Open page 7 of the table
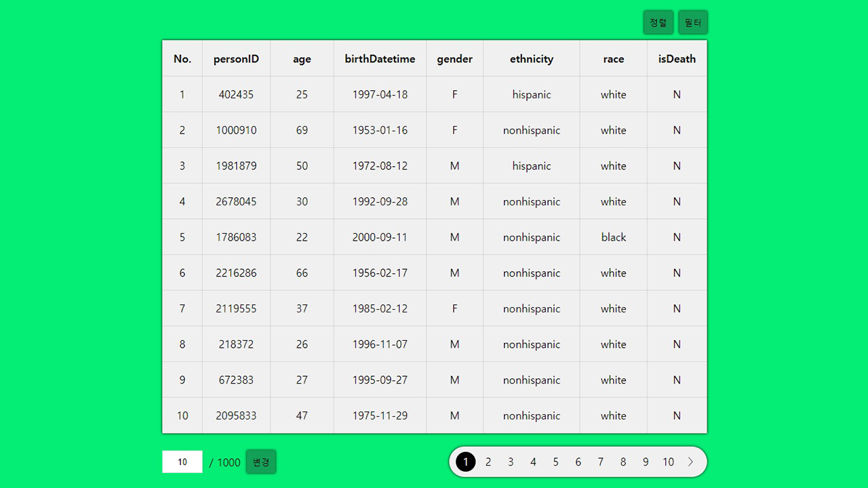This screenshot has width=868, height=488. click(x=600, y=462)
